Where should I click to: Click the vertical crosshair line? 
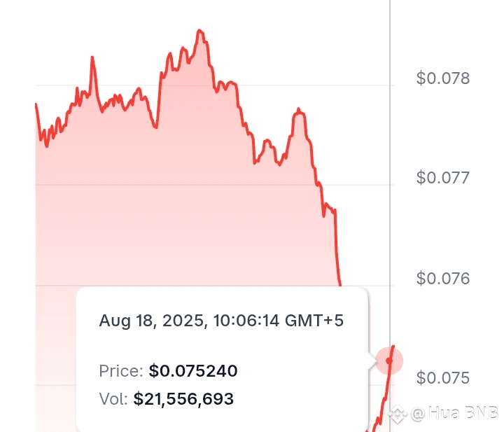click(x=390, y=174)
